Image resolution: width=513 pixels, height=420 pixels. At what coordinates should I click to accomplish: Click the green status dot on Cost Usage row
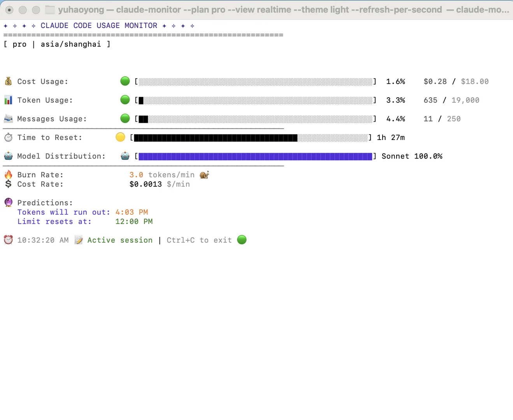[x=125, y=81]
